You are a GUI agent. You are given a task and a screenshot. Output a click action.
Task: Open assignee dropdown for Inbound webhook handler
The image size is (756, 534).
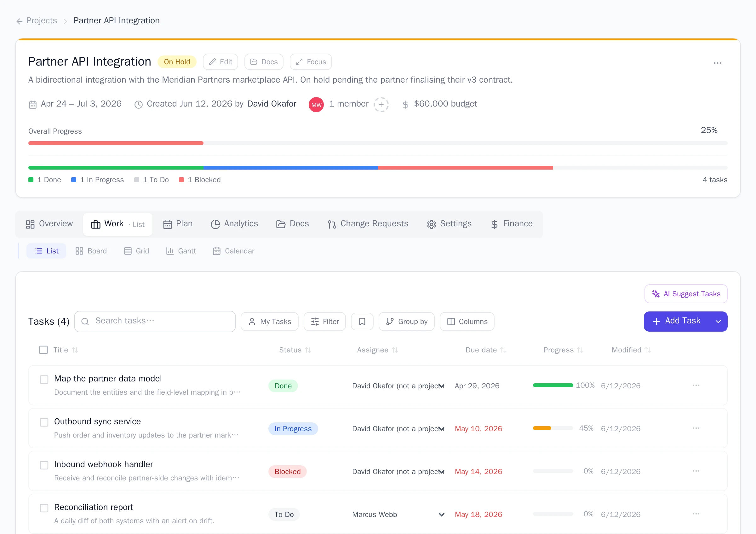tap(398, 471)
